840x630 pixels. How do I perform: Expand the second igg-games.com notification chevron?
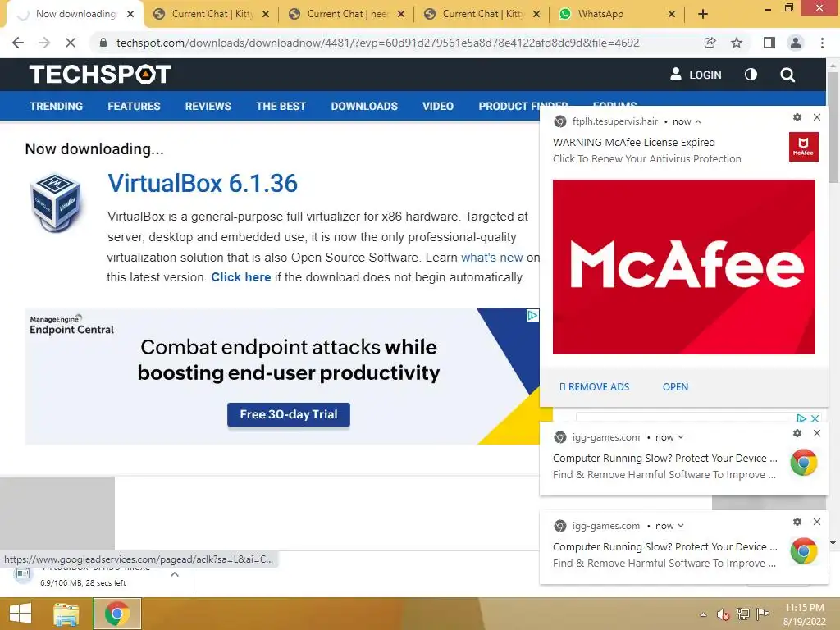point(681,526)
